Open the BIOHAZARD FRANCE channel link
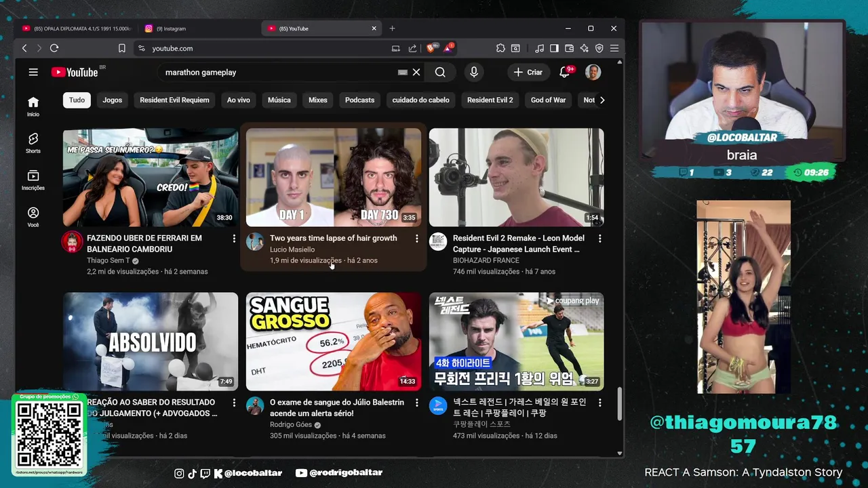Screen dimensions: 868x488 pyautogui.click(x=486, y=260)
